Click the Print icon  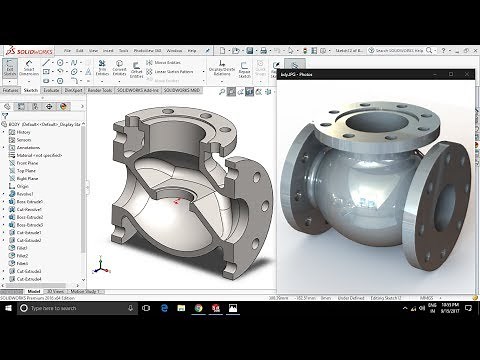pyautogui.click(x=263, y=51)
